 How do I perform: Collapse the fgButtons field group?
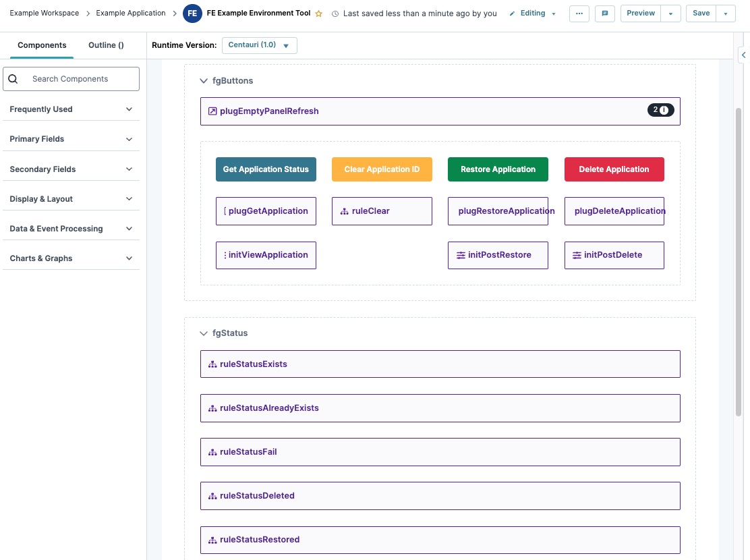click(x=203, y=81)
